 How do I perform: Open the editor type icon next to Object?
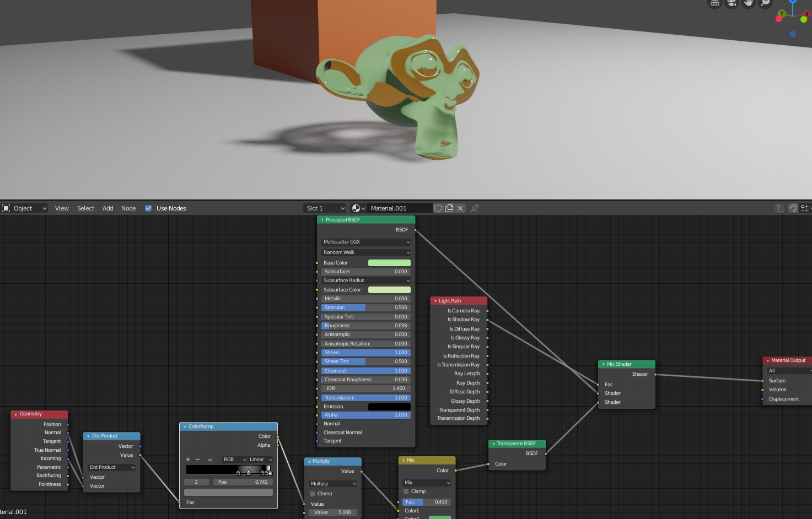[x=7, y=208]
